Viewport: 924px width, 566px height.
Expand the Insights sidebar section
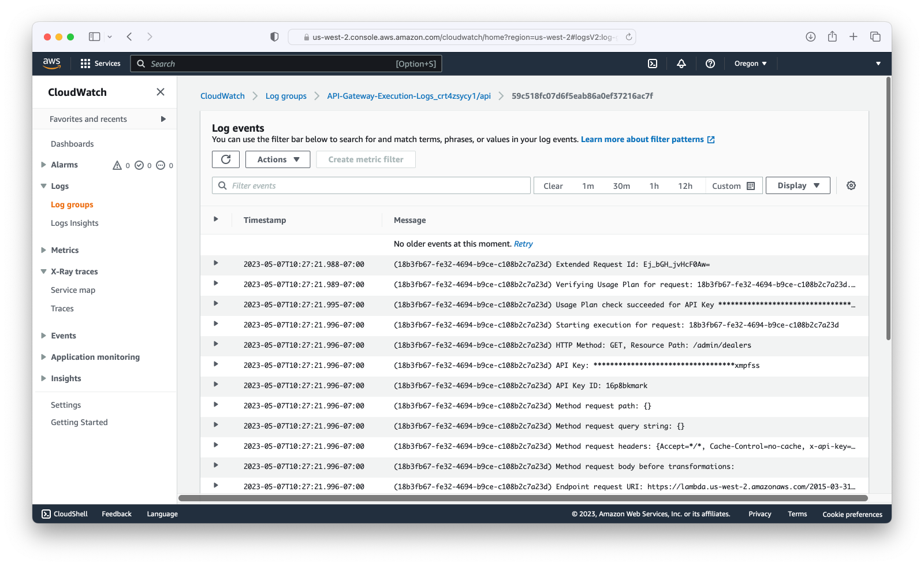(x=43, y=378)
